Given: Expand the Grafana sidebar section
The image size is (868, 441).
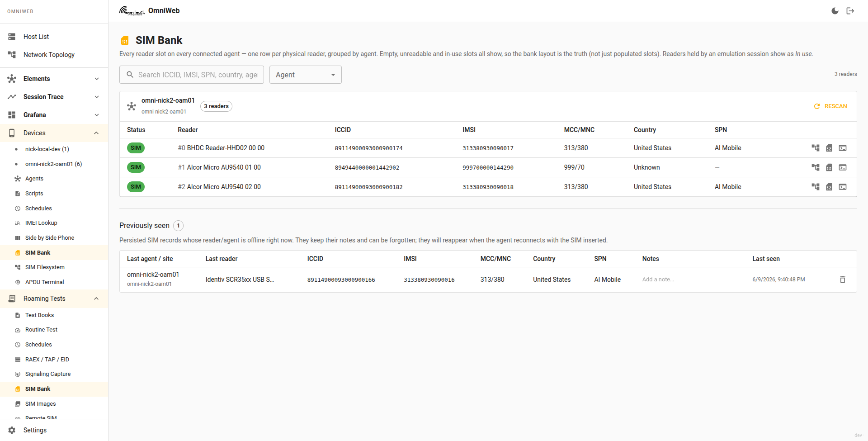Looking at the screenshot, I should point(54,115).
